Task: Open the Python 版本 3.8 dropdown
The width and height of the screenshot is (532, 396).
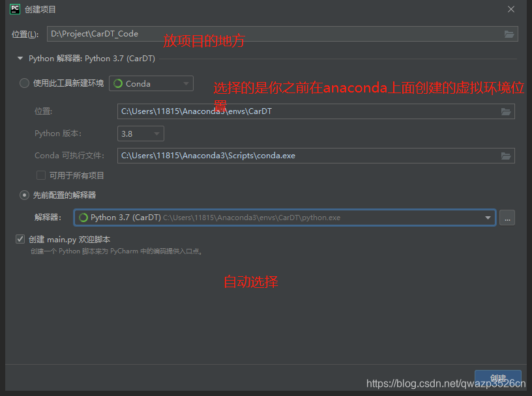Action: click(140, 134)
